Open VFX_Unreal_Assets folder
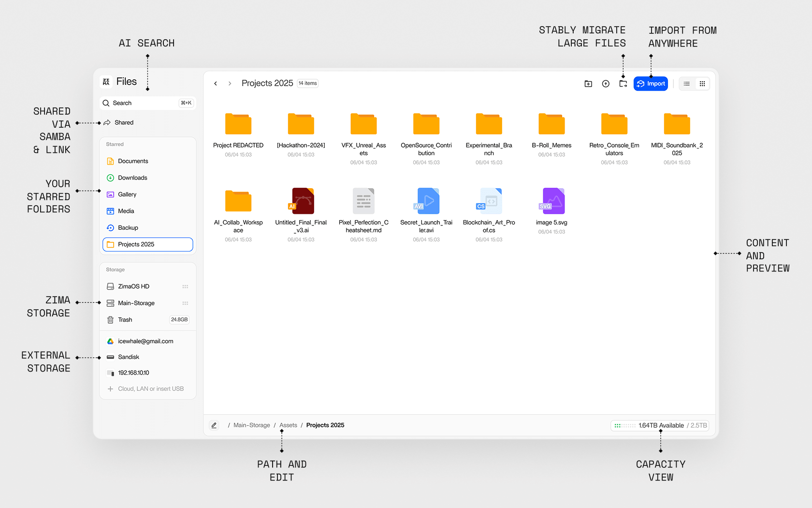This screenshot has width=812, height=508. pos(363,138)
